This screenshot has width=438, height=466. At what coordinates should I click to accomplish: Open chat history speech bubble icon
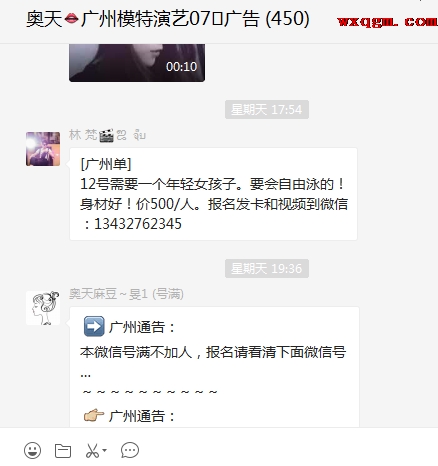click(130, 450)
